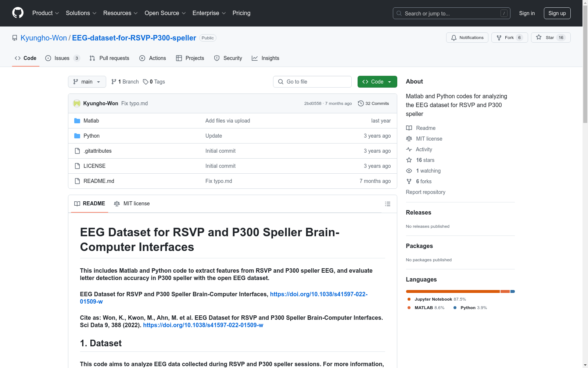This screenshot has width=588, height=368.
Task: View the 0 Tags link
Action: (x=154, y=82)
